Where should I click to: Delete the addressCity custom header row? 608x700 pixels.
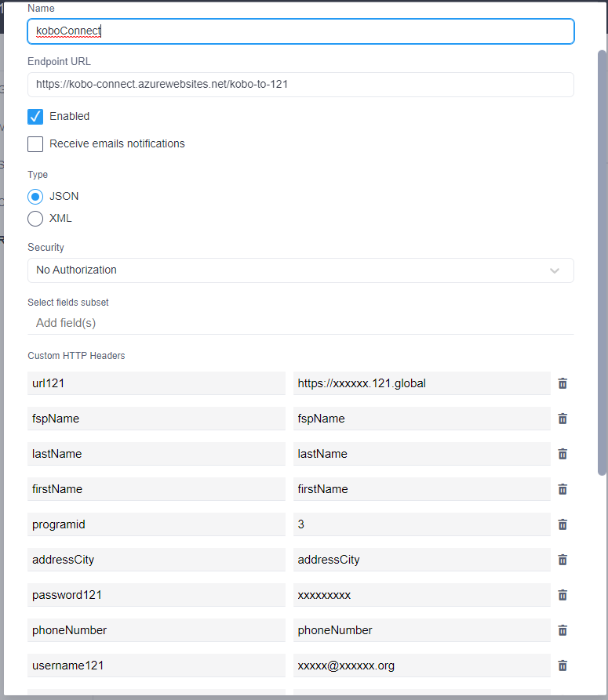562,560
